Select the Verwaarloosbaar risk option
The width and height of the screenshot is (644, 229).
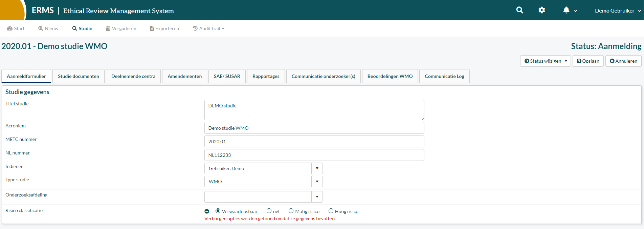pos(218,211)
